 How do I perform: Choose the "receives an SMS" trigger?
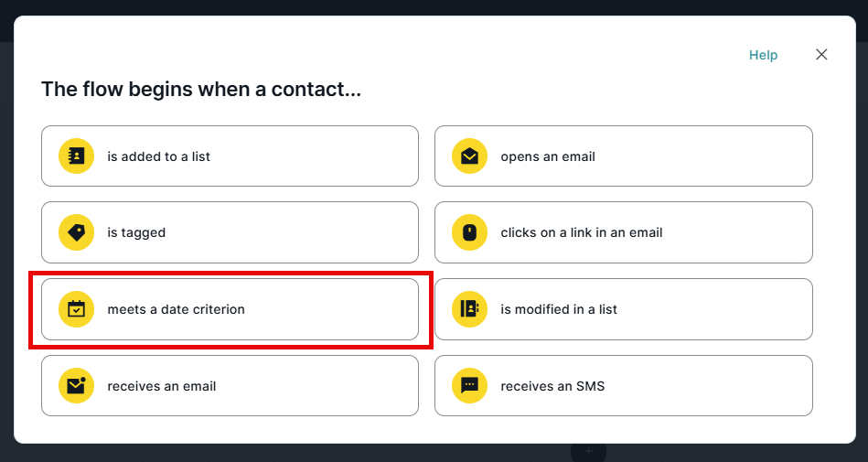pos(623,386)
